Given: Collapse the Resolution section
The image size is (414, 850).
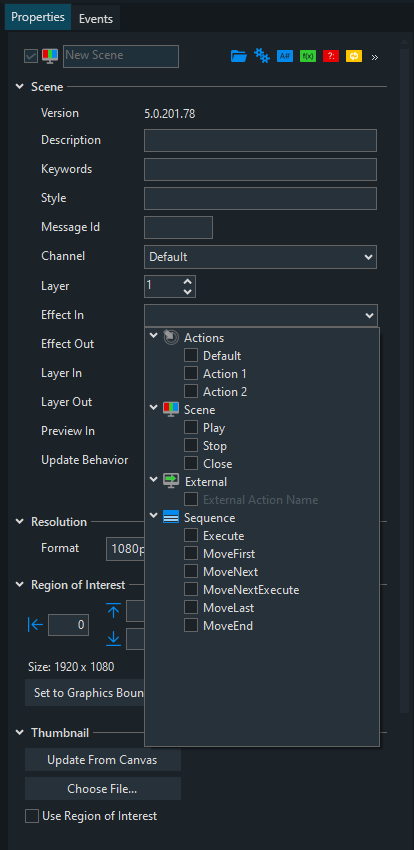Looking at the screenshot, I should click(20, 521).
